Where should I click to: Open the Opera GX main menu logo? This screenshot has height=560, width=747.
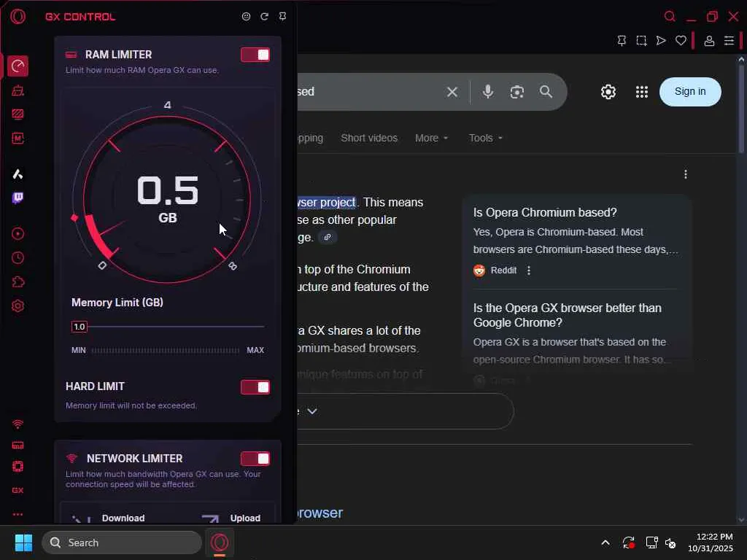18,17
